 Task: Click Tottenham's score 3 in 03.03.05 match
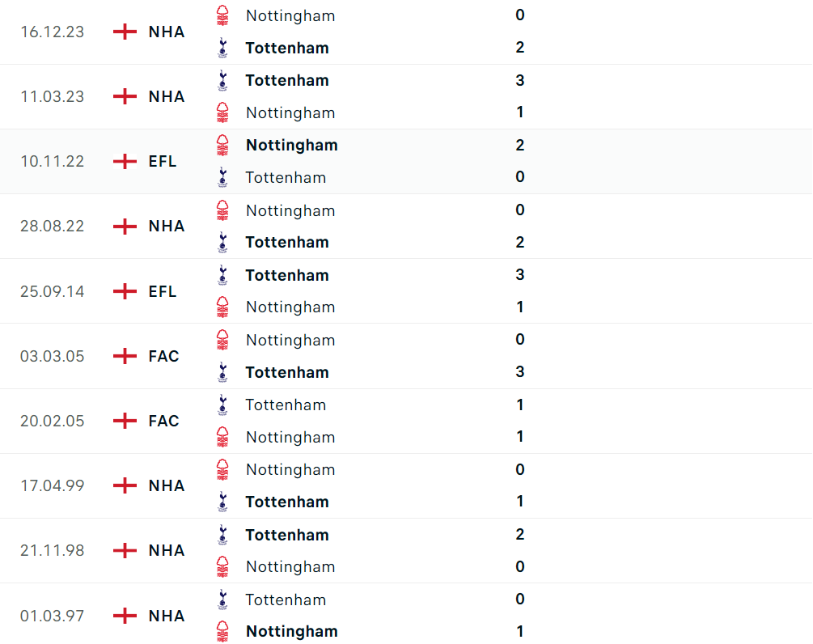tap(519, 372)
